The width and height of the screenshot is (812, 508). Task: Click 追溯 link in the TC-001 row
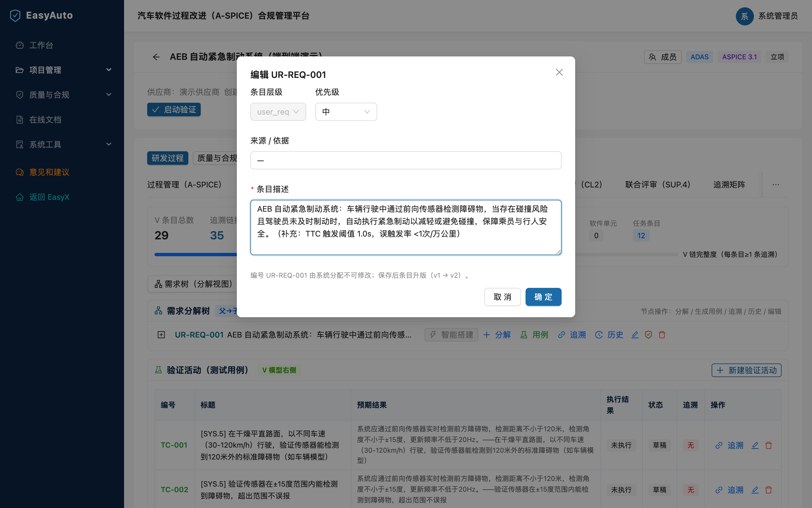click(x=729, y=445)
